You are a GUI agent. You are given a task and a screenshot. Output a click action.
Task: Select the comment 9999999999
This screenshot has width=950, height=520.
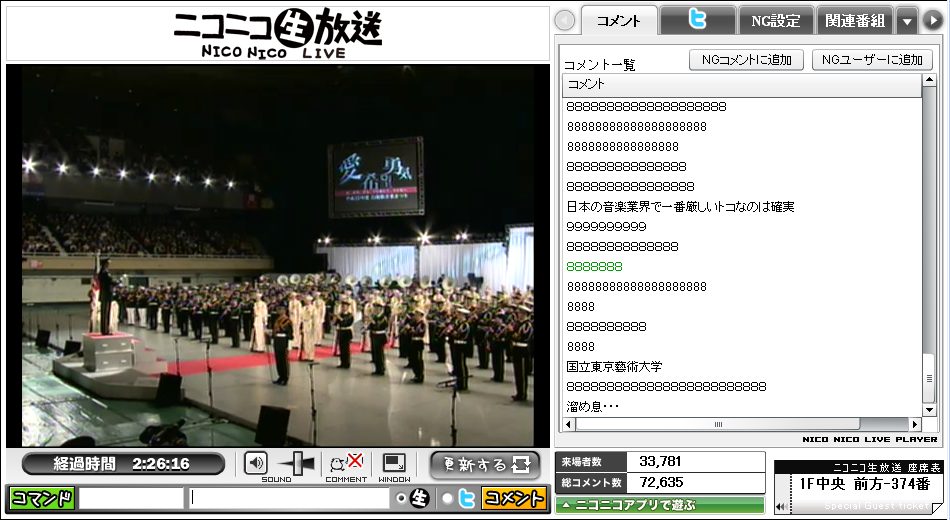606,227
